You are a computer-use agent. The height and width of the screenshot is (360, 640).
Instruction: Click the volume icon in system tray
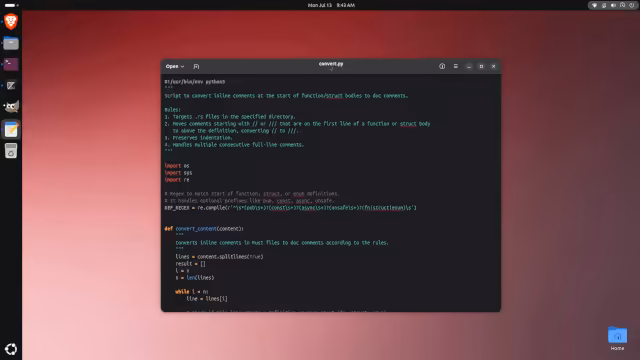click(613, 5)
